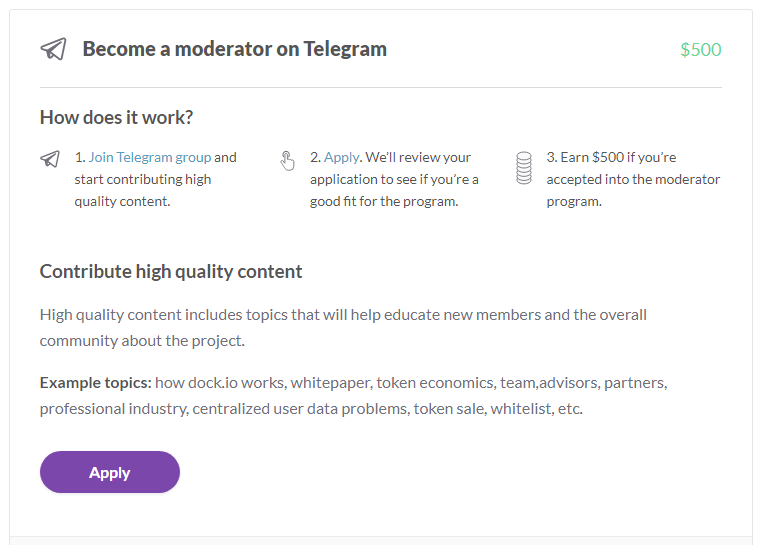Click the 'How does it work?' heading
The image size is (760, 545).
pos(116,117)
